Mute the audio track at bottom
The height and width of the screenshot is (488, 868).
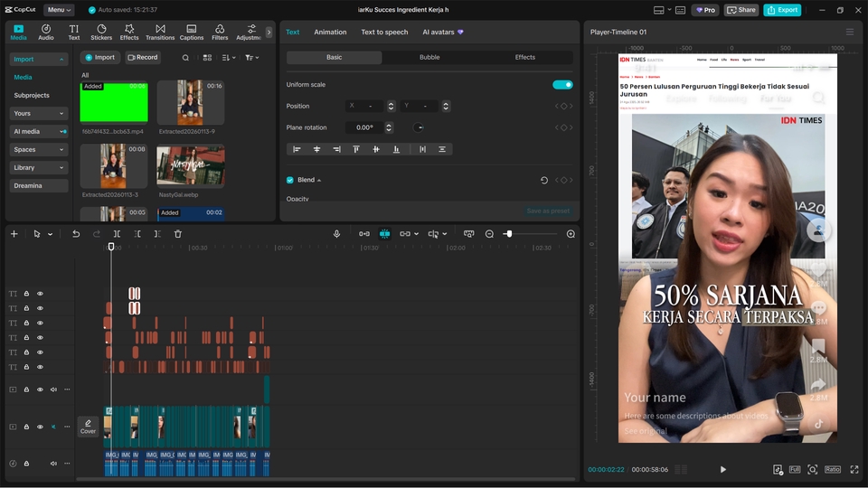pos(53,464)
